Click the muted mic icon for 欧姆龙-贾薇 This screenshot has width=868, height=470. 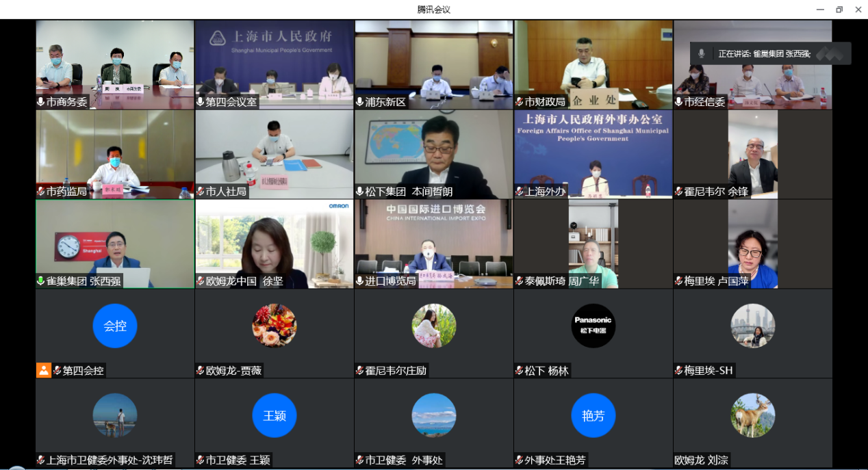201,371
